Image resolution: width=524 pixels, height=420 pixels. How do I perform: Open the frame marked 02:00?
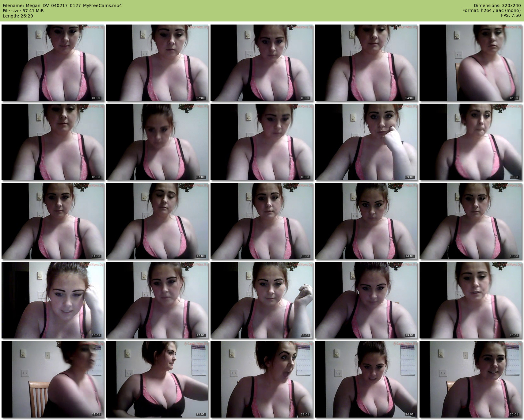157,63
